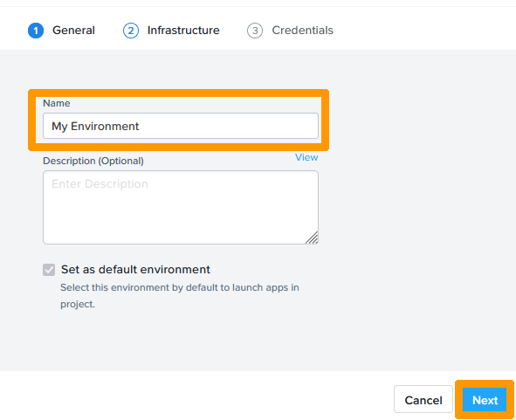Click inside the Description text area
Screen dimensions: 516x420
tap(181, 207)
